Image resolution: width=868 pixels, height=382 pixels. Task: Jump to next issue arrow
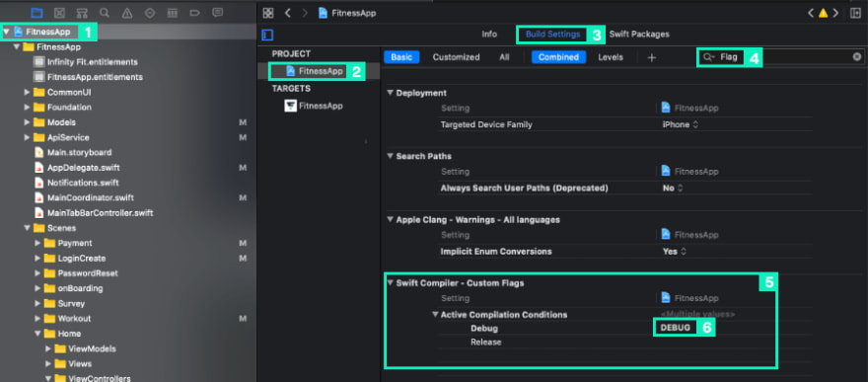click(x=835, y=13)
